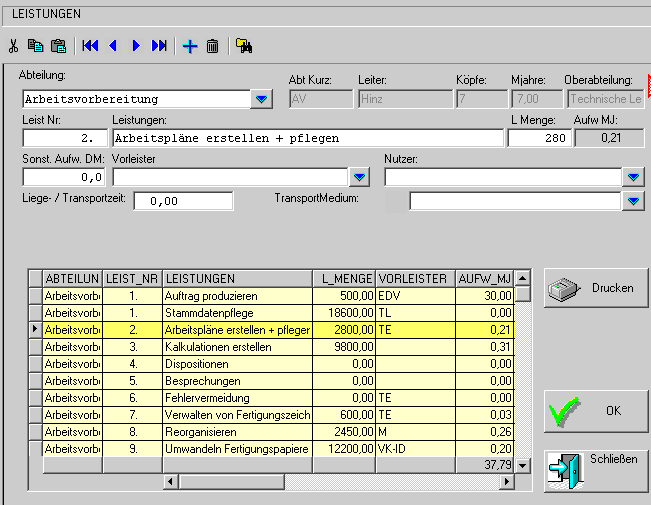
Task: Go to the previous record
Action: pos(113,46)
